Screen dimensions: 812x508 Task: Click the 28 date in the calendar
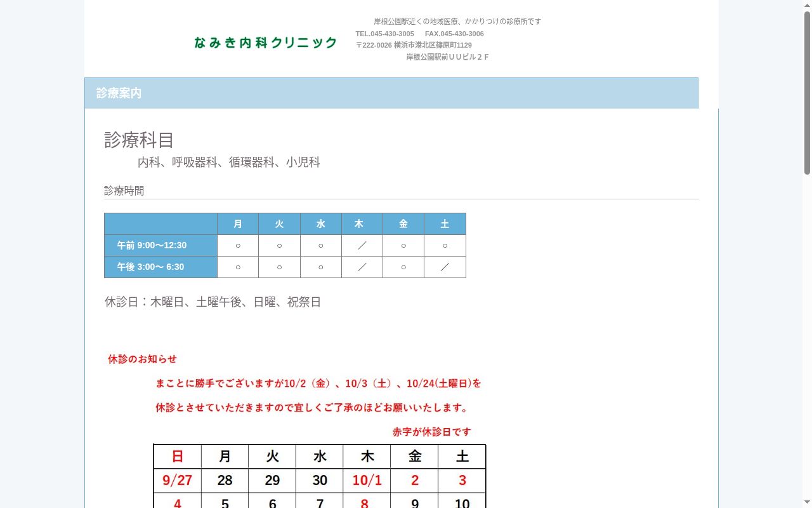(225, 481)
